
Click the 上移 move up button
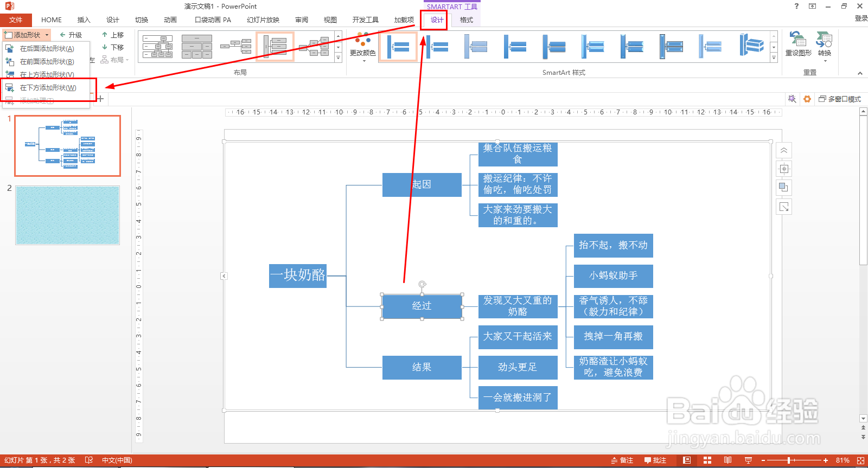pos(113,35)
